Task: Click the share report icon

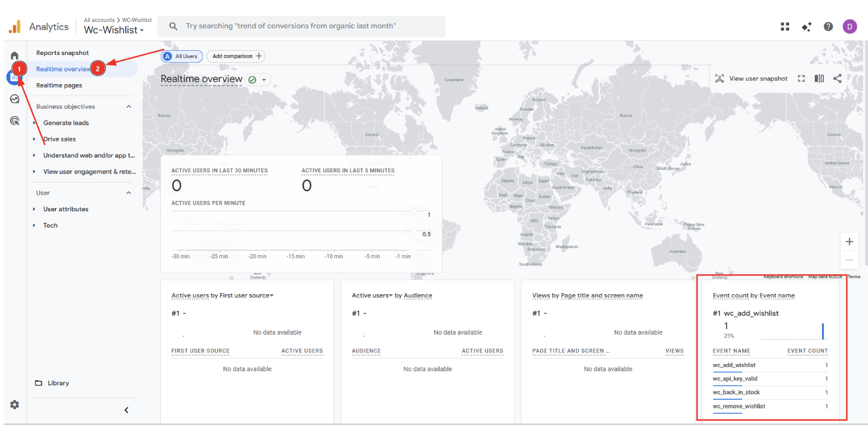Action: coord(837,79)
